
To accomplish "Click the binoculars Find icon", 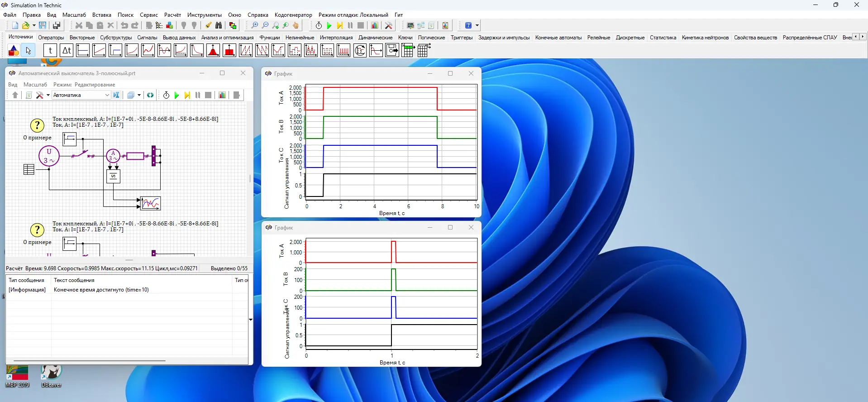I will click(x=219, y=26).
